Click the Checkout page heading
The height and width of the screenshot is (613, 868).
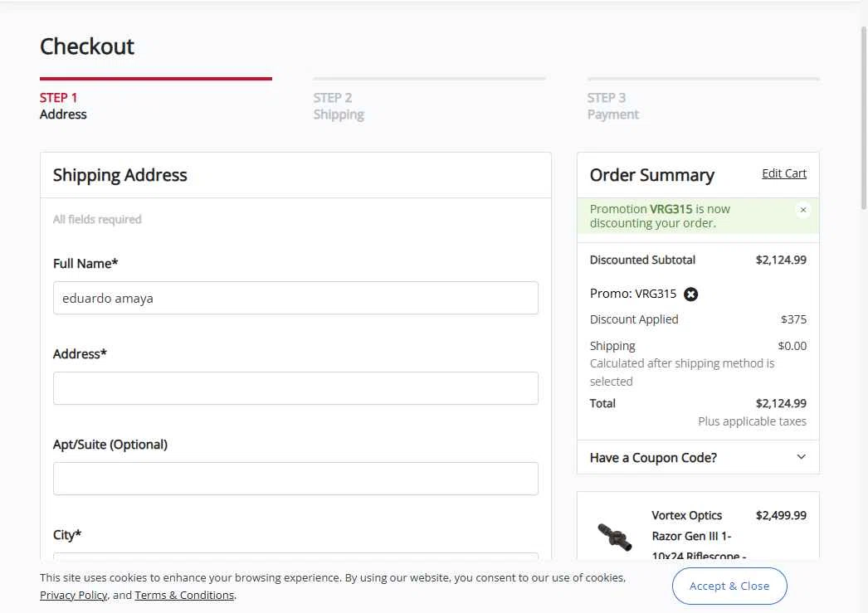coord(87,46)
